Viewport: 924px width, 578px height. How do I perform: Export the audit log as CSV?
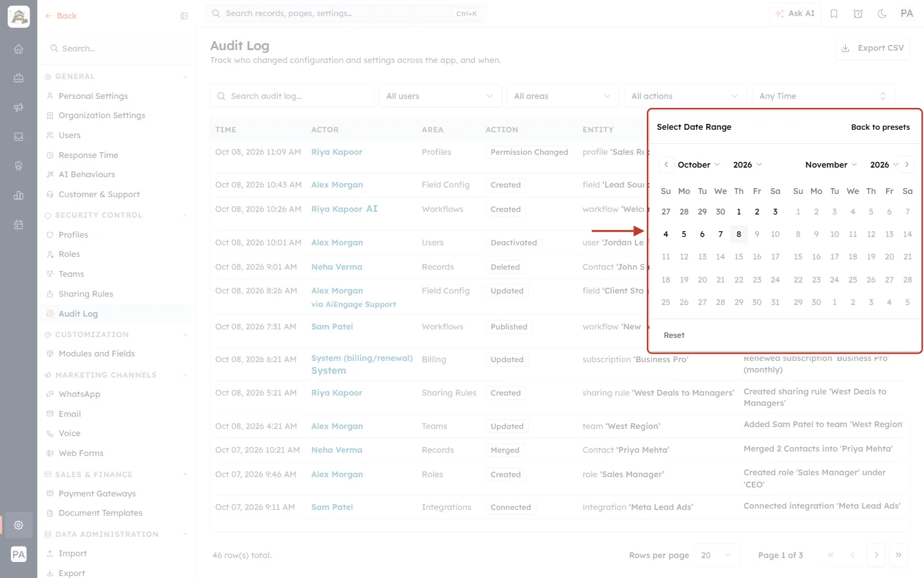point(873,48)
